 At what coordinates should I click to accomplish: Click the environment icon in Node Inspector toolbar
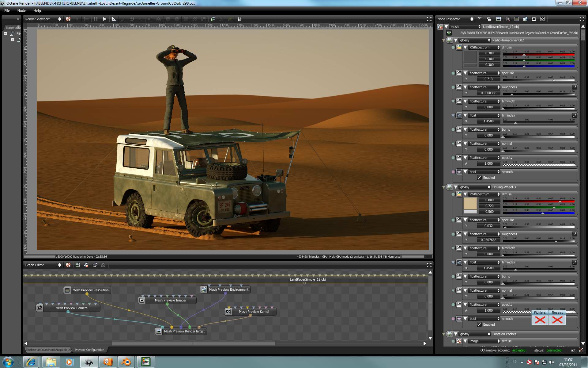pos(525,19)
